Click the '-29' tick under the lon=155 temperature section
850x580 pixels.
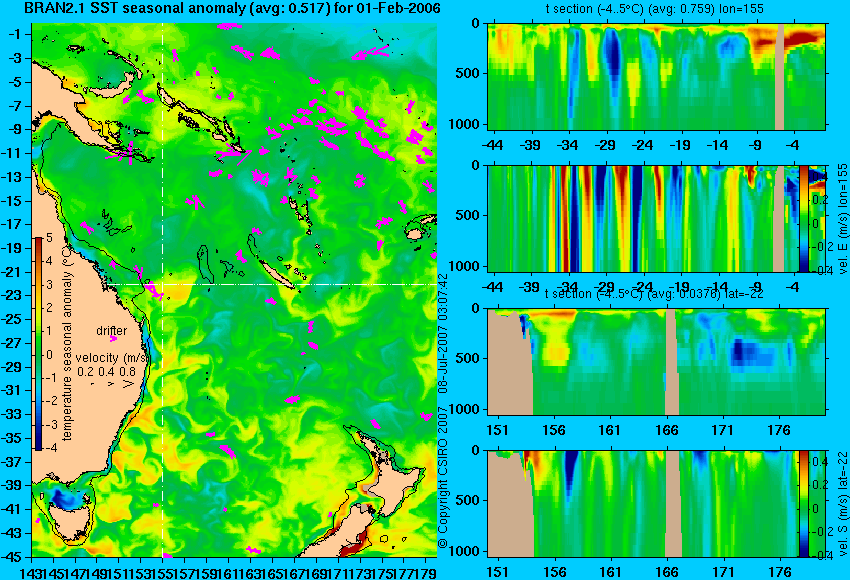click(x=604, y=145)
